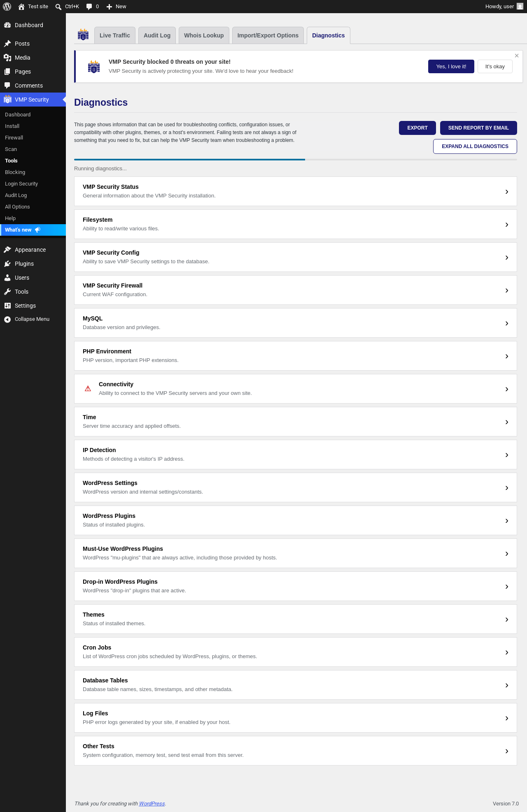527x812 pixels.
Task: Click the Pages icon in sidebar
Action: click(7, 72)
